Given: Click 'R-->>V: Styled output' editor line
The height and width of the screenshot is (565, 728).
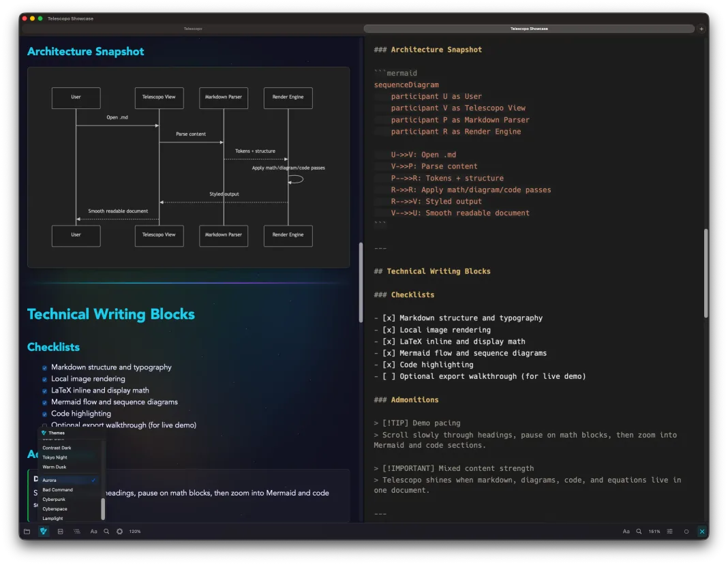Looking at the screenshot, I should [436, 202].
